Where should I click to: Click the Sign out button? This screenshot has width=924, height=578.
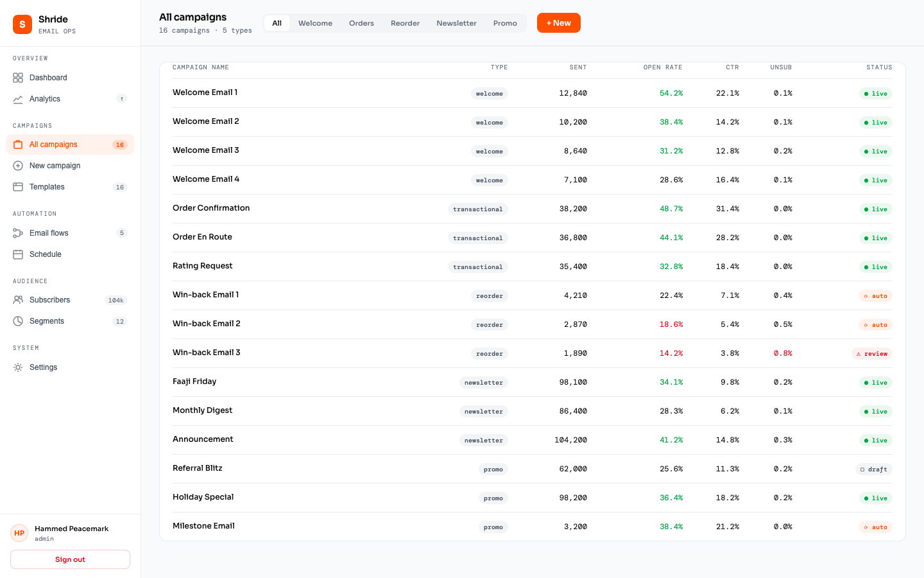click(70, 559)
